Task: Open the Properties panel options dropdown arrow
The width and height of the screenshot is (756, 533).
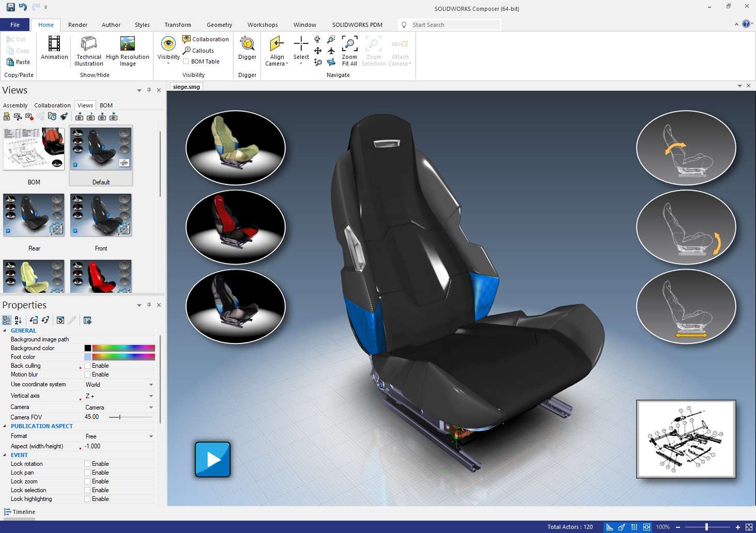Action: coord(139,305)
